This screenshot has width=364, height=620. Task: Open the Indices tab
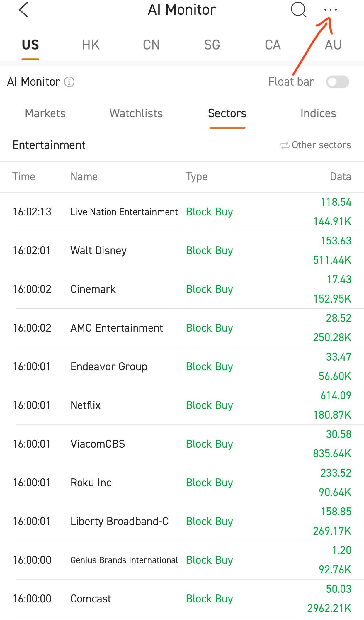318,113
